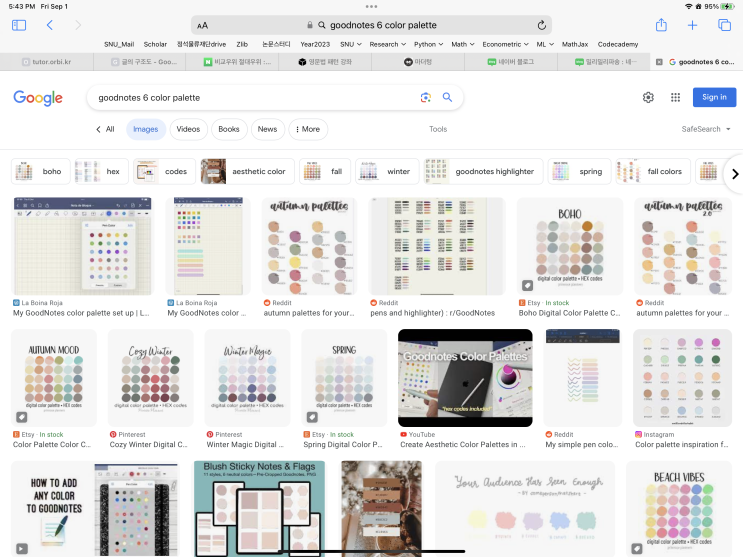Open the SafeSearch dropdown

pyautogui.click(x=706, y=129)
